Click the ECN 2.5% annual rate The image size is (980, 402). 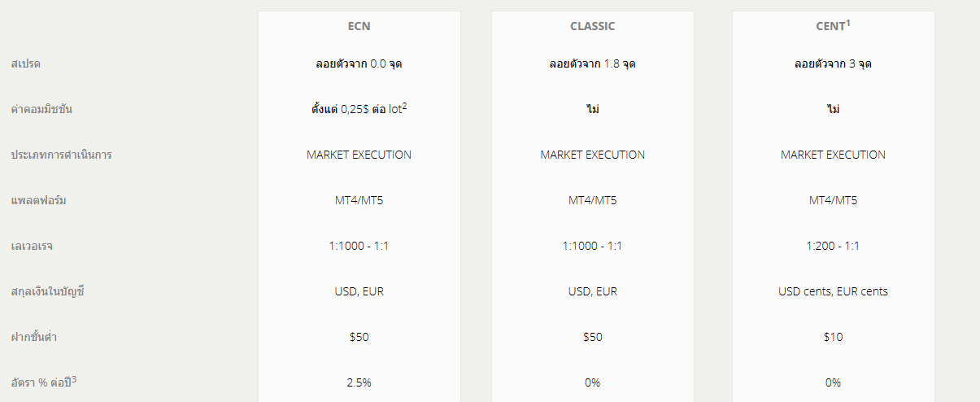tap(359, 382)
